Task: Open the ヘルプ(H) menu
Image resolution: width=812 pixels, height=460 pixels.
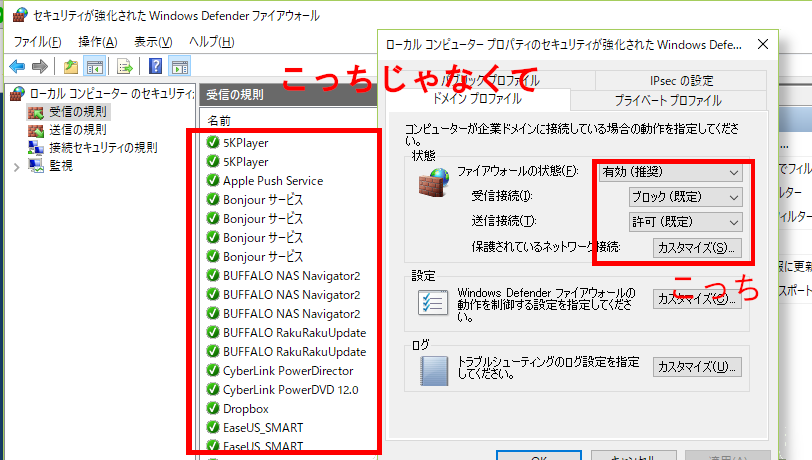Action: [212, 42]
